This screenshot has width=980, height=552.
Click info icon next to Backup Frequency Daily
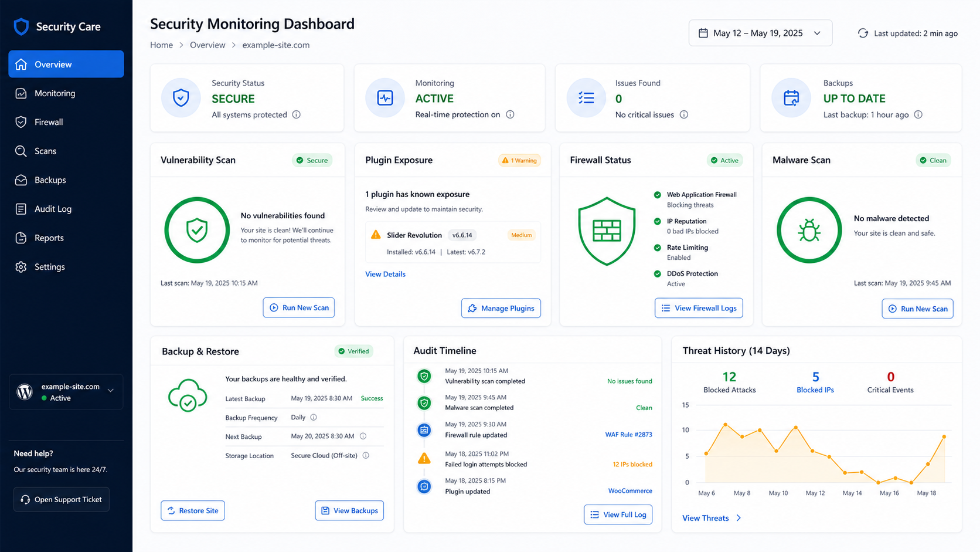pyautogui.click(x=314, y=417)
